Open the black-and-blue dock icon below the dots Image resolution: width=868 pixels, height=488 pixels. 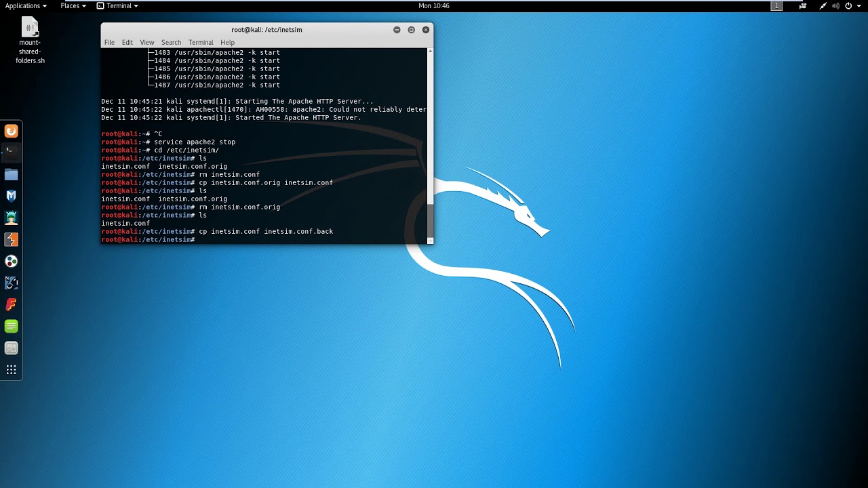pos(11,283)
